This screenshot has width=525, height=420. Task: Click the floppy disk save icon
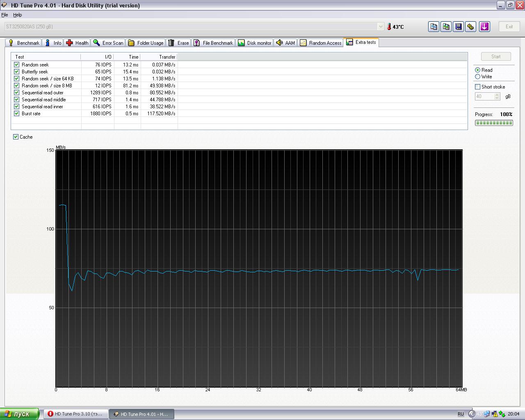click(x=459, y=27)
